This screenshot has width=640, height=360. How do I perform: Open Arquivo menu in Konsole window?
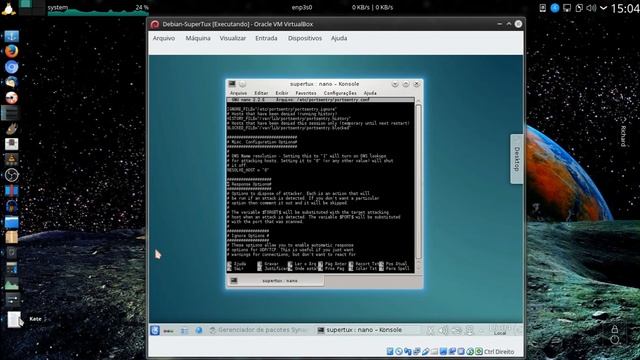(238, 93)
